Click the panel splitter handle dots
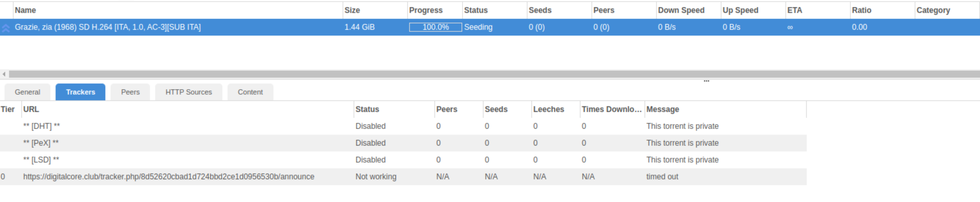 point(706,81)
